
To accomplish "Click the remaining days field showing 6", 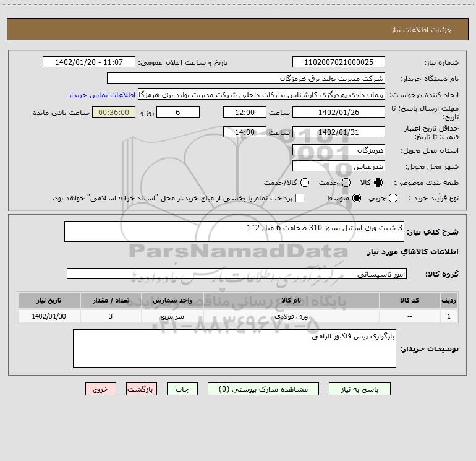I will pyautogui.click(x=178, y=113).
